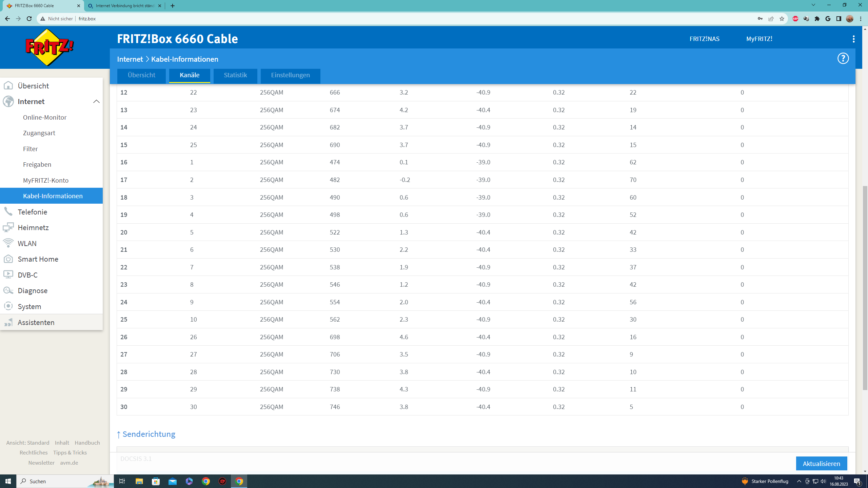Click the Aktualisieren button
Image resolution: width=868 pixels, height=488 pixels.
tap(821, 464)
